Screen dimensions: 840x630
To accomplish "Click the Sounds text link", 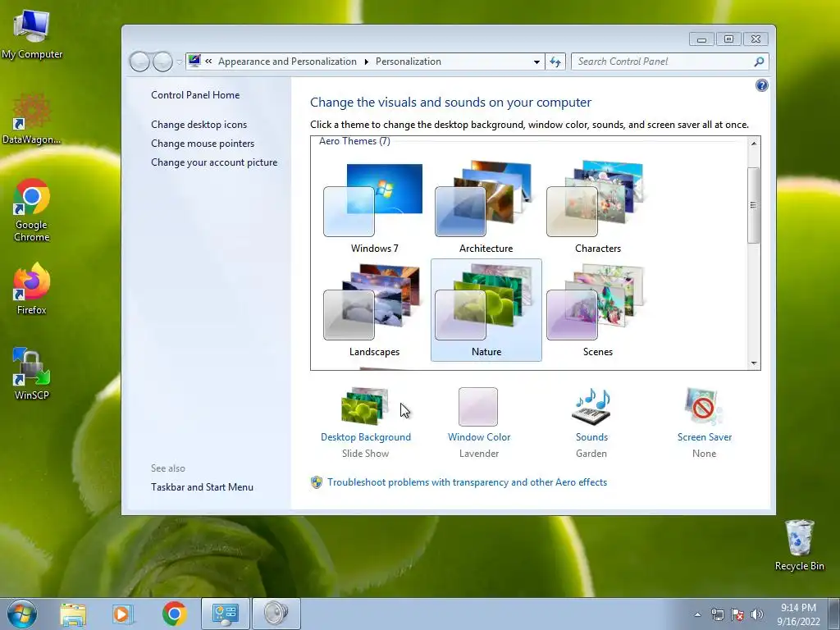I will click(591, 437).
